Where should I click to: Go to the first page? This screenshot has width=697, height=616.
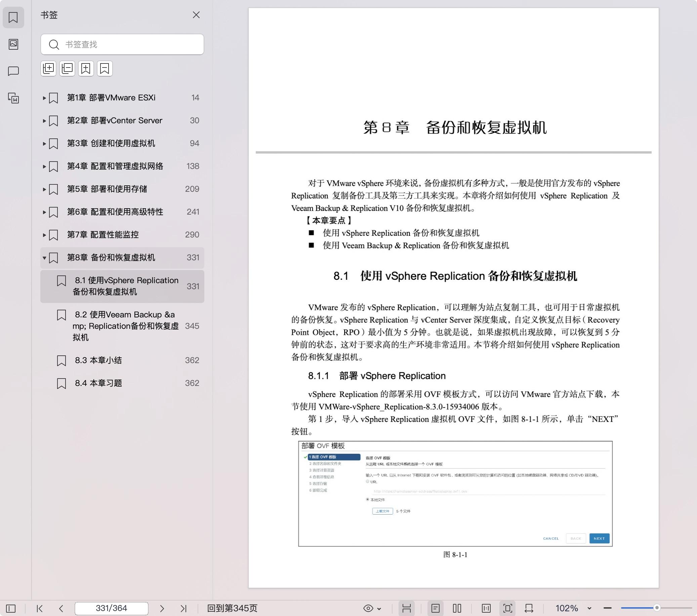[x=40, y=608]
